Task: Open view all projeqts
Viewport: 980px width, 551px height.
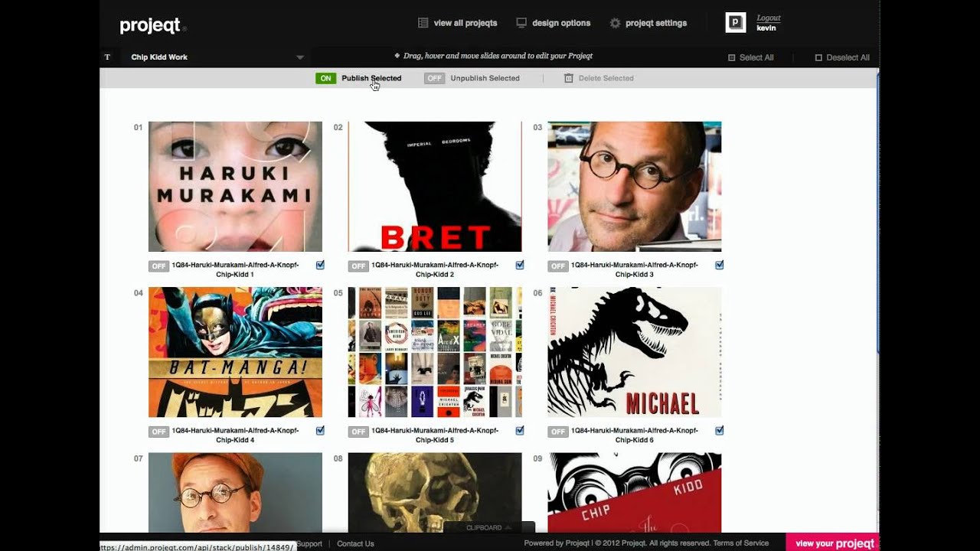Action: (x=465, y=23)
